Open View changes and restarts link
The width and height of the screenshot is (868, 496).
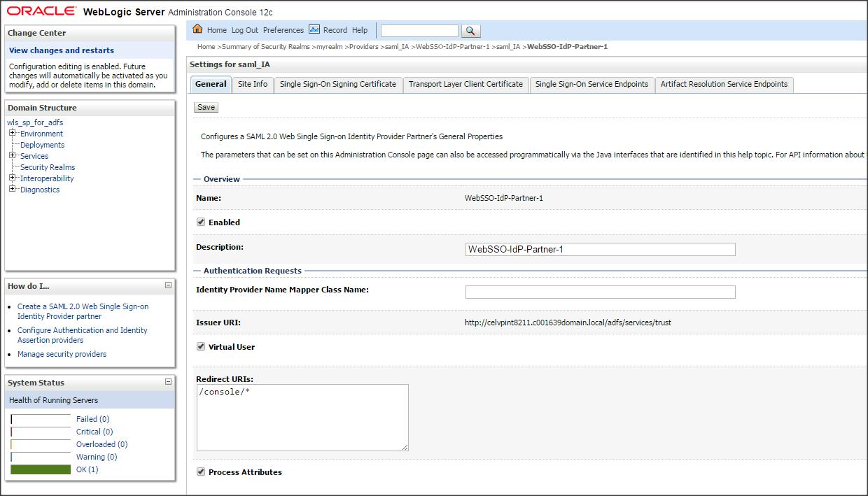pos(62,50)
